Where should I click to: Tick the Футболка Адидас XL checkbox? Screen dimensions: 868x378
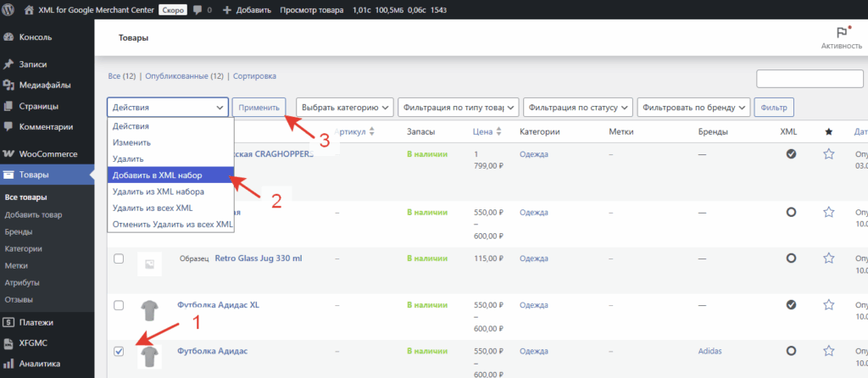click(119, 305)
